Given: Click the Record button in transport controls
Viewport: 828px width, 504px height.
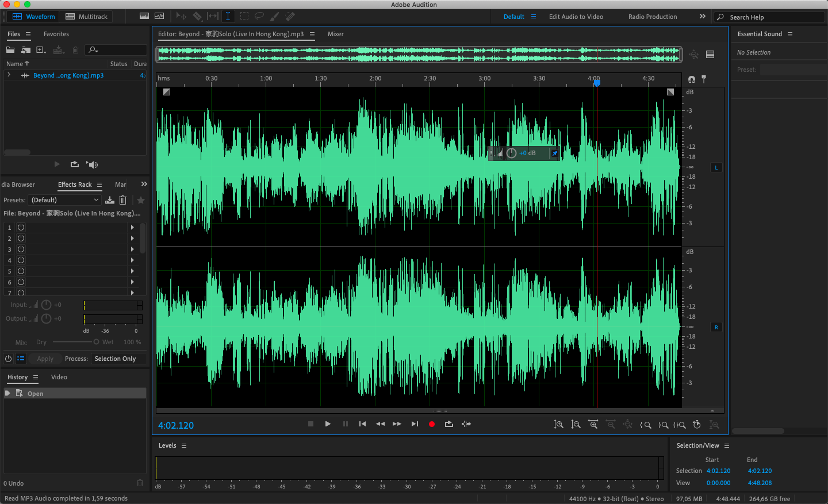Looking at the screenshot, I should (431, 424).
